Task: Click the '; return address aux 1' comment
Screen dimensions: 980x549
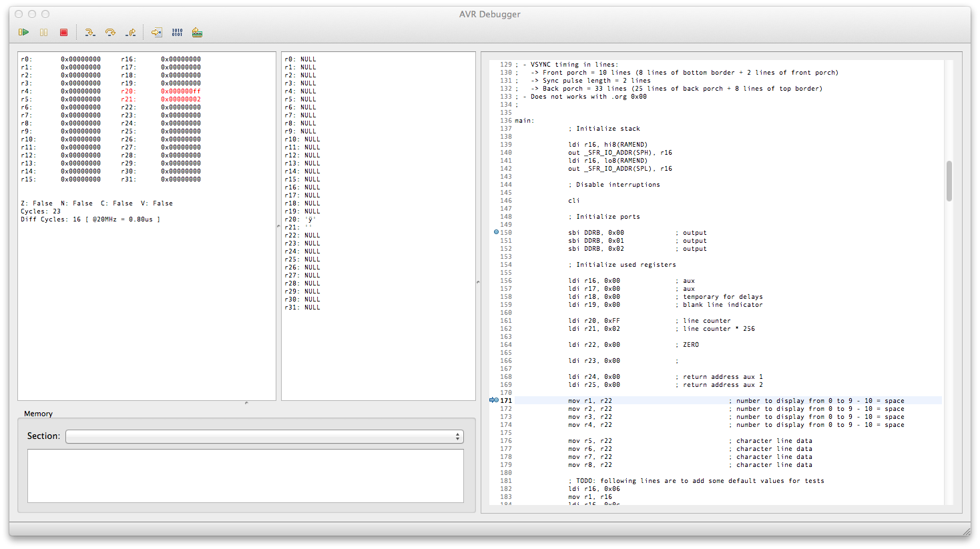Action: point(719,377)
